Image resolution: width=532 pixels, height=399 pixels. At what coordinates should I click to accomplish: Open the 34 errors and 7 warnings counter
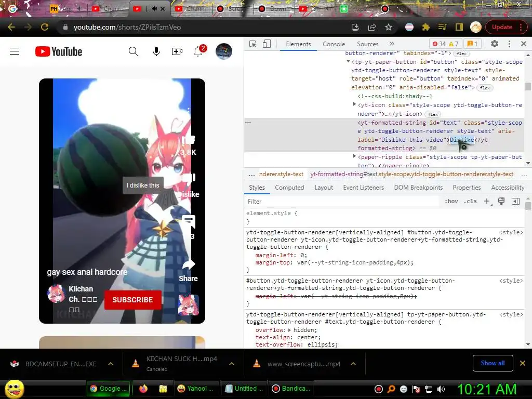pyautogui.click(x=445, y=44)
